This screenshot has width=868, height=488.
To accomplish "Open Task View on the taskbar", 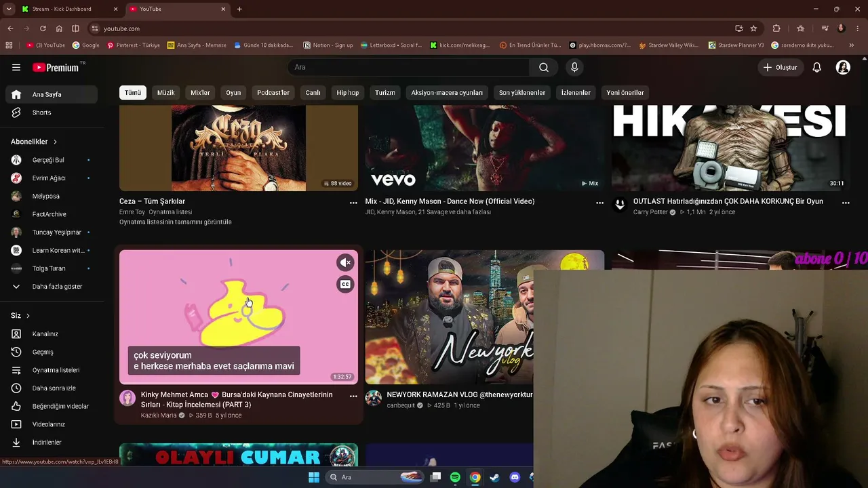I will pos(435,477).
